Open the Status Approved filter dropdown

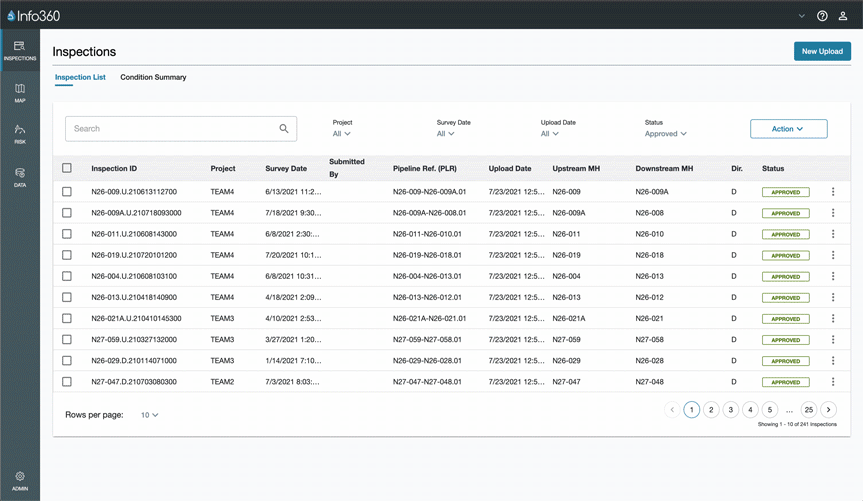click(665, 134)
